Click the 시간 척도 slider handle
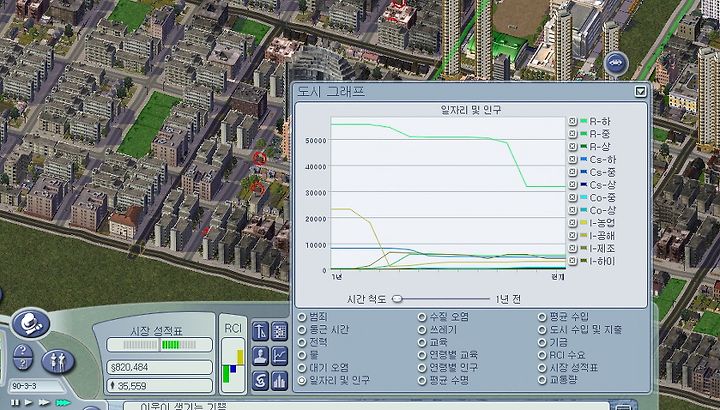 pyautogui.click(x=397, y=299)
